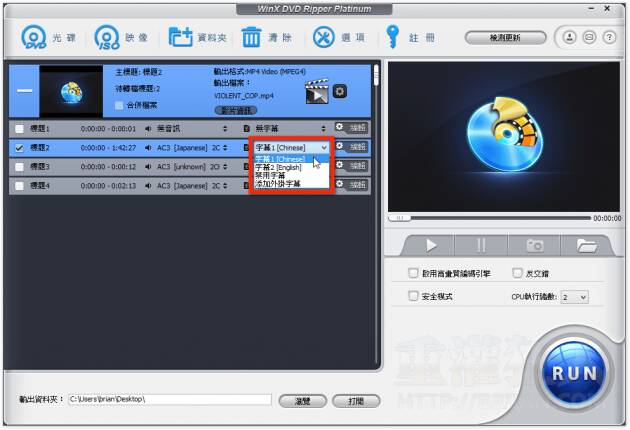Enable high quality engine checkbox
Image resolution: width=630 pixels, height=430 pixels.
tap(413, 273)
